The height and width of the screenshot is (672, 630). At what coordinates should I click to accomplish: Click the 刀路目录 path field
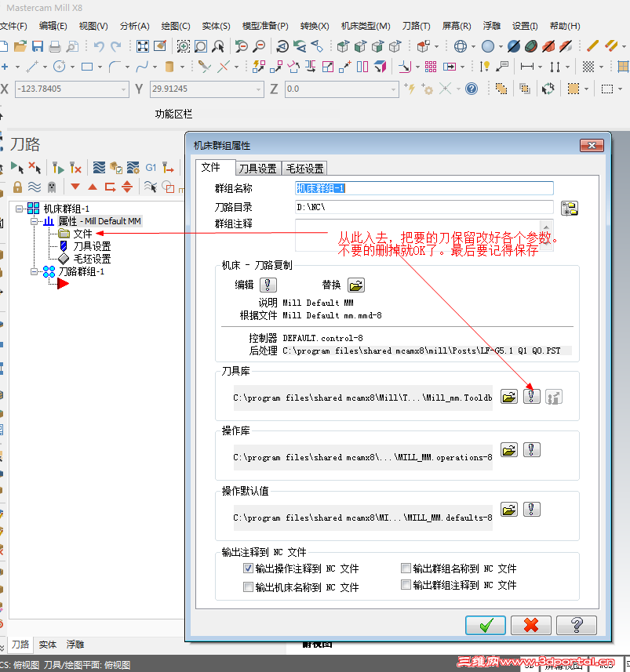tap(424, 208)
